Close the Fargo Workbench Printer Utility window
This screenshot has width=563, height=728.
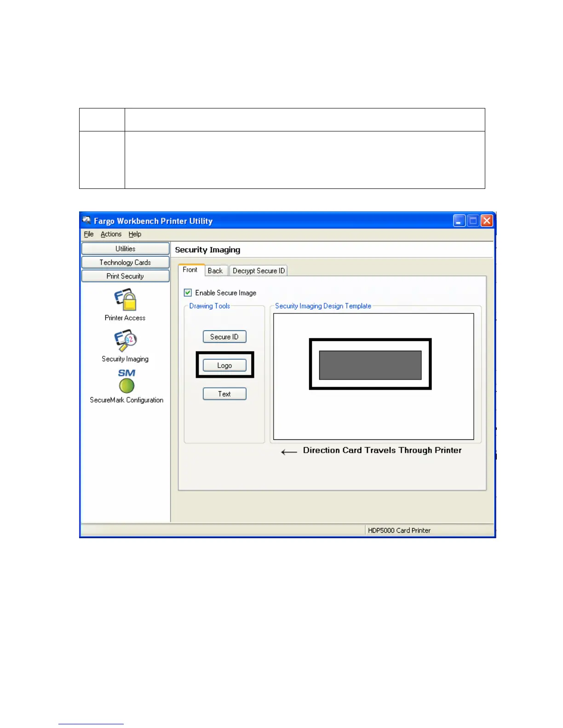coord(487,221)
